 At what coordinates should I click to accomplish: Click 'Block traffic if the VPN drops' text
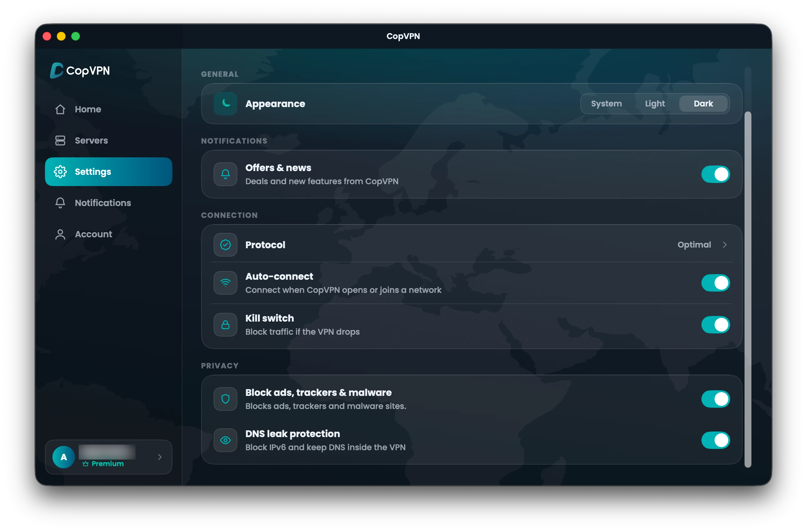click(302, 332)
